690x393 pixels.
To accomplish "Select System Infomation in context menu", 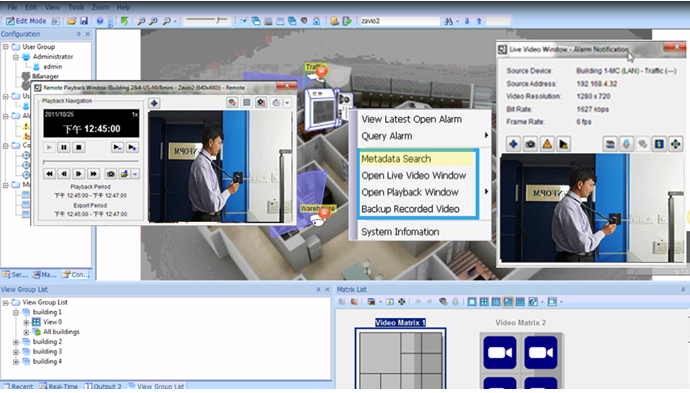I will [x=400, y=232].
